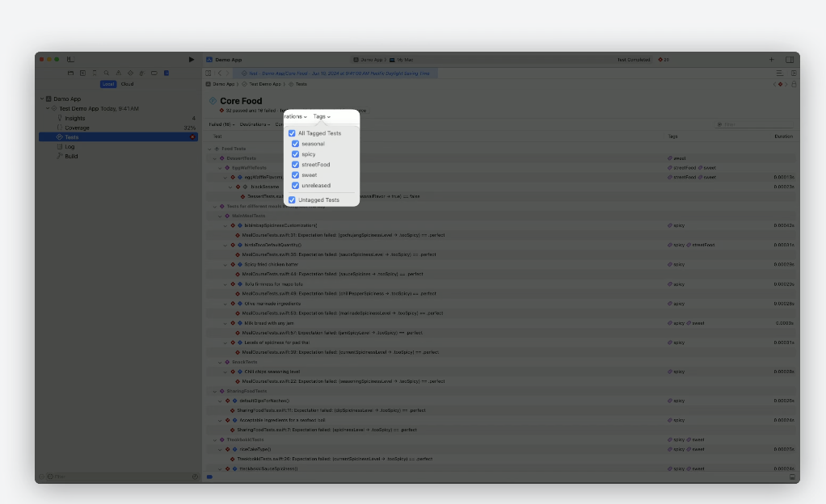This screenshot has width=826, height=504.
Task: Select Tests in the report navigator
Action: coord(119,137)
